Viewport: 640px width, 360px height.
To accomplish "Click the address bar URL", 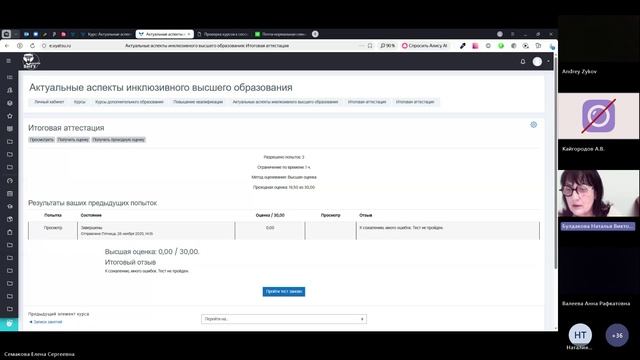I will point(60,46).
